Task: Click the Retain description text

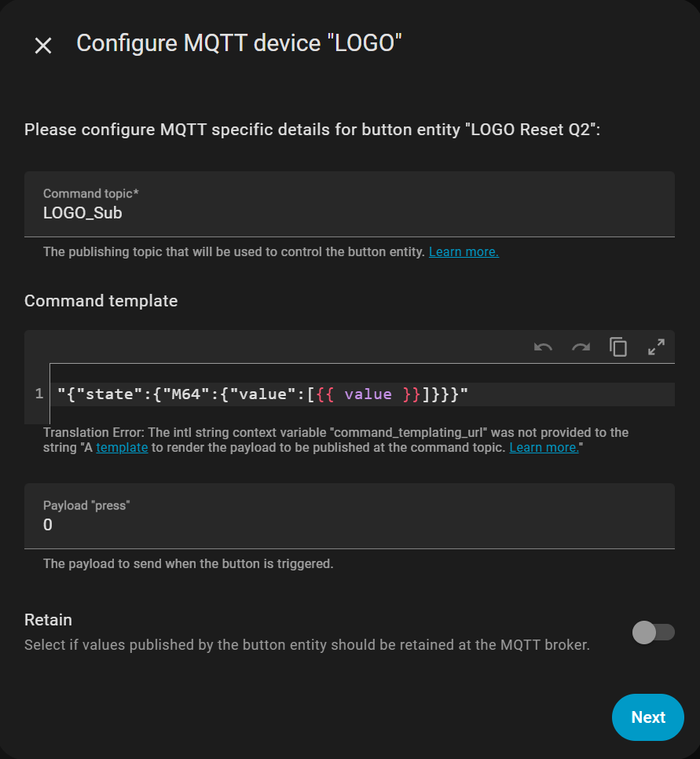Action: coord(306,645)
